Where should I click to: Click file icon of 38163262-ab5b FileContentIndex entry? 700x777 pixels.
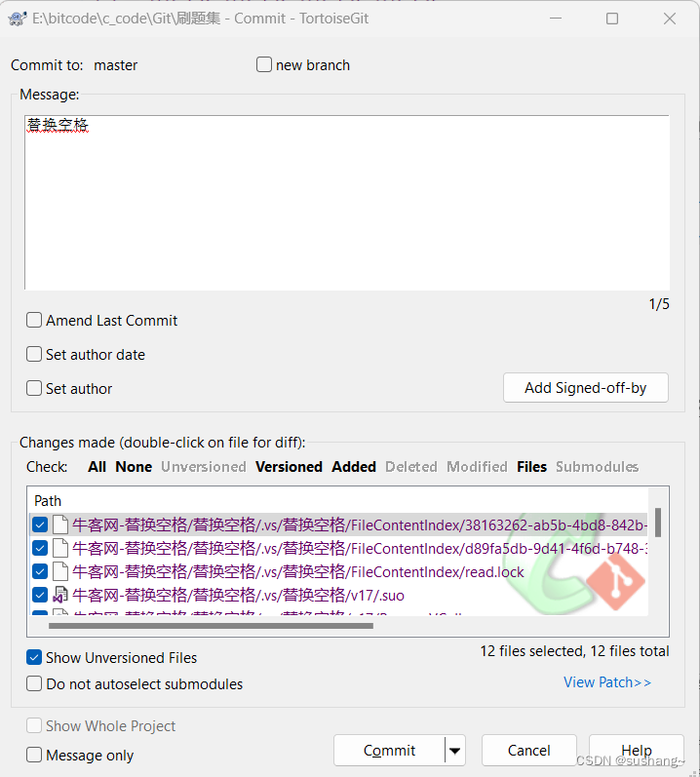(60, 524)
